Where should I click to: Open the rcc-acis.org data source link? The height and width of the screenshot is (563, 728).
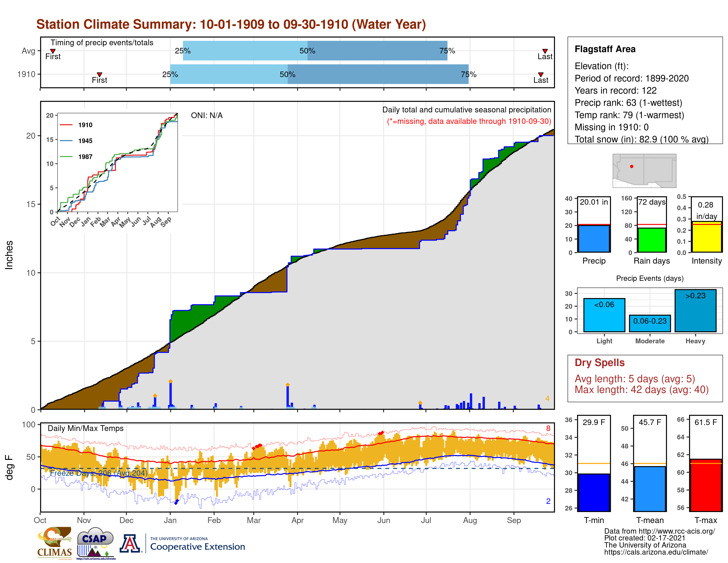point(677,531)
